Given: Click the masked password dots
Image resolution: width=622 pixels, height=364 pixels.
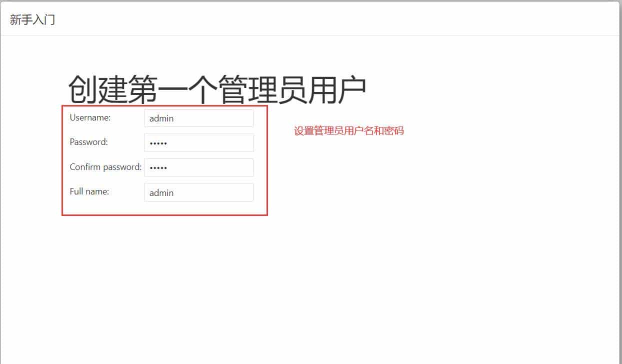Looking at the screenshot, I should (x=157, y=142).
